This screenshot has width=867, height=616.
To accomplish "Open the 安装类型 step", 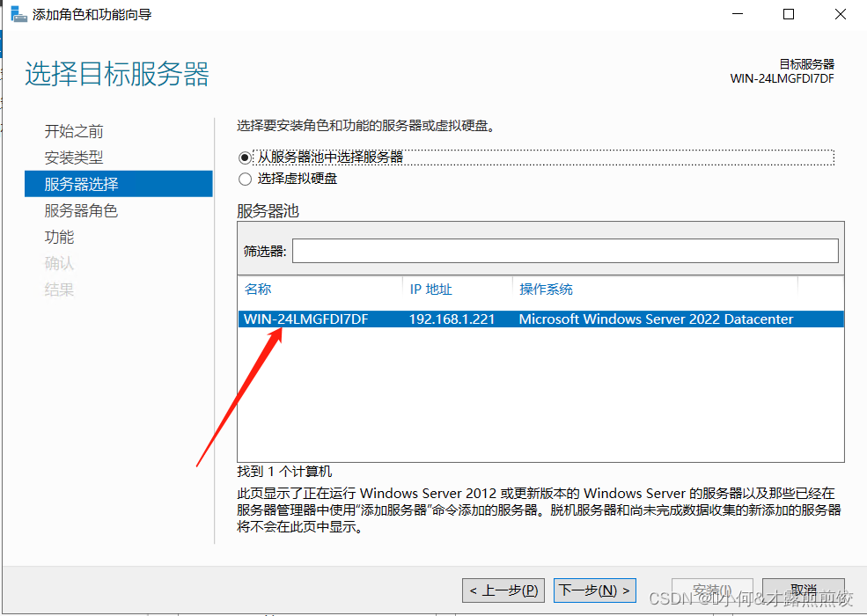I will click(74, 158).
